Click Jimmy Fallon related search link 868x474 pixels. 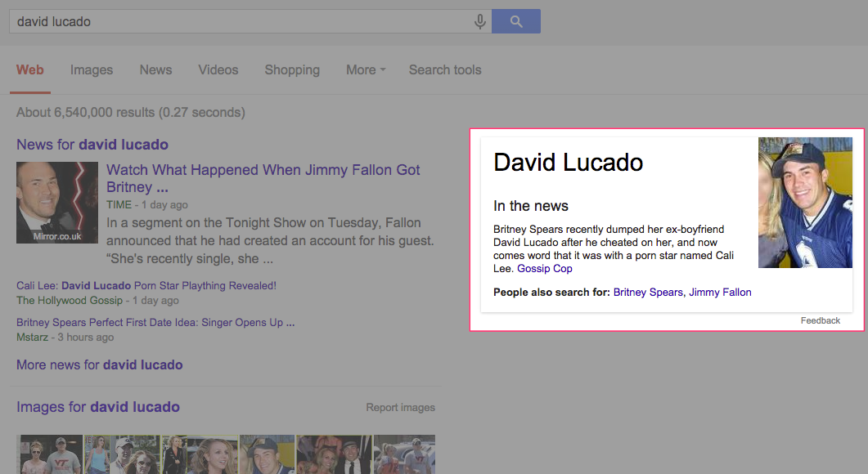click(x=720, y=292)
